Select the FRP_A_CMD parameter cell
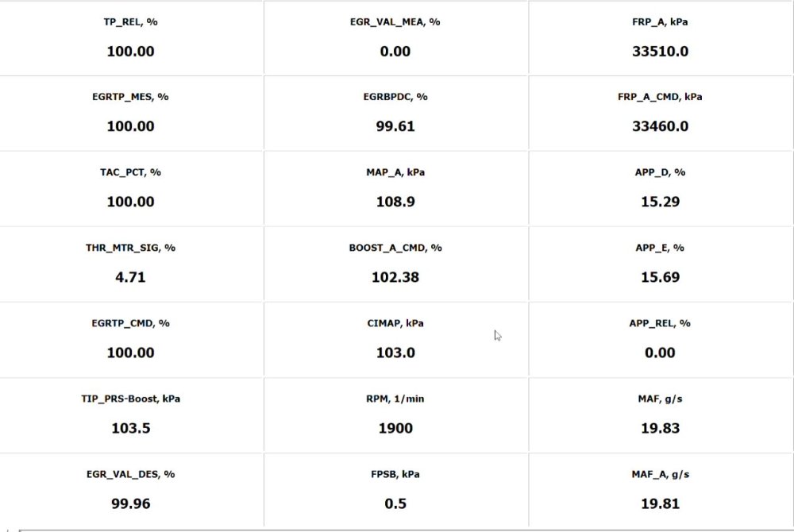The image size is (794, 532). 660,113
